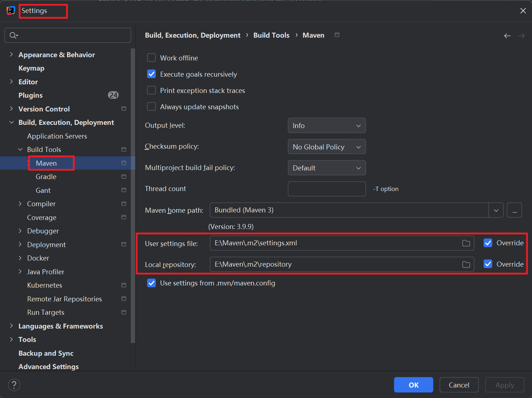The image size is (532, 398).
Task: Open Maven home path dropdown arrow
Action: (x=496, y=210)
